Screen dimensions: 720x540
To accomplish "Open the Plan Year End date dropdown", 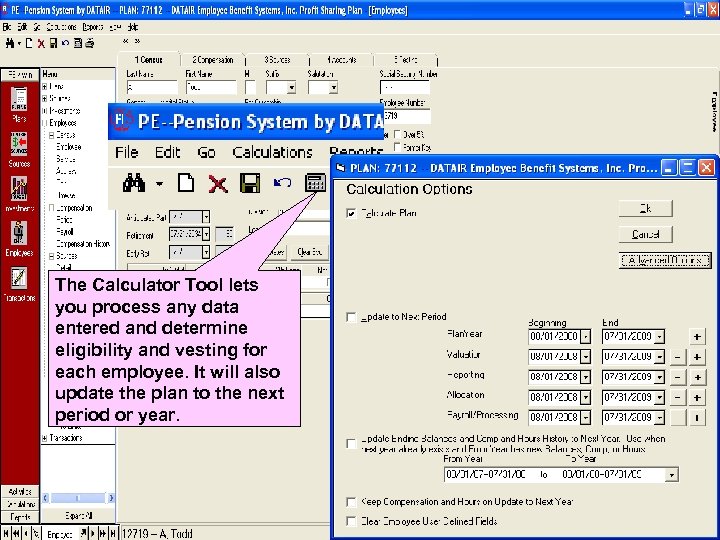I will click(659, 337).
